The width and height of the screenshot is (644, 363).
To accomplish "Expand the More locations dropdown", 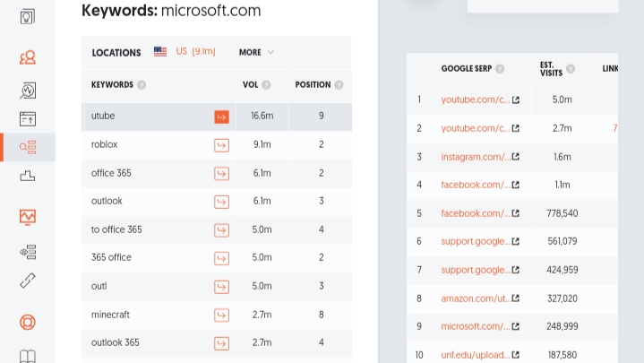I will [256, 52].
